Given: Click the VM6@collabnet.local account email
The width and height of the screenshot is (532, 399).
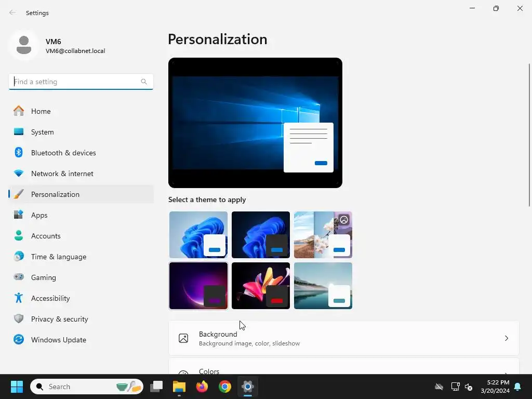Looking at the screenshot, I should click(75, 51).
